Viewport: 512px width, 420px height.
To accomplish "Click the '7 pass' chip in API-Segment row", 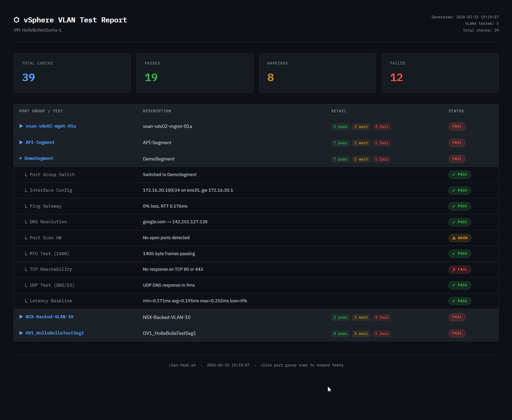I will pos(340,143).
